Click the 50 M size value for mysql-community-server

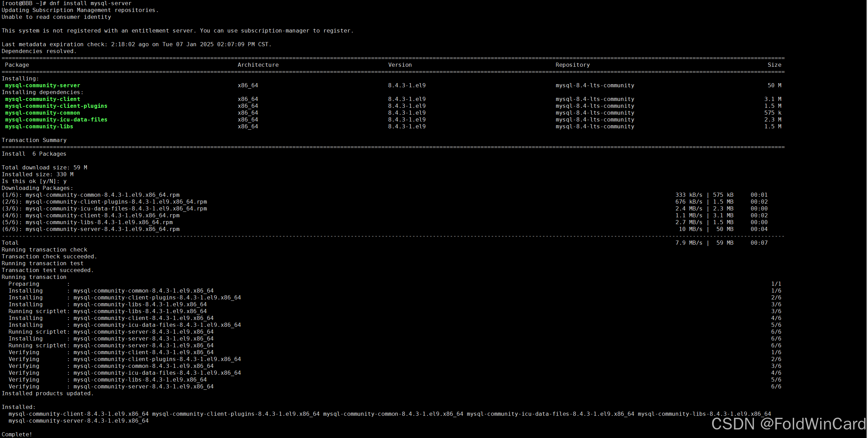point(774,86)
